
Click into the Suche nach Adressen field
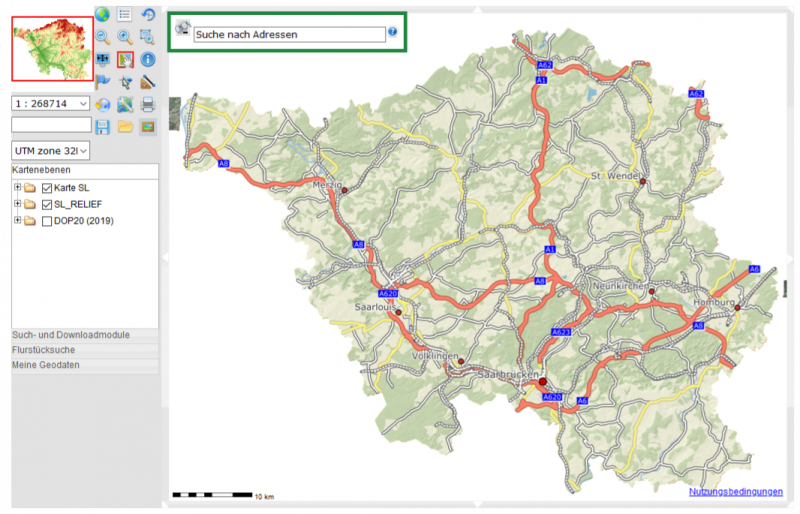coord(289,34)
